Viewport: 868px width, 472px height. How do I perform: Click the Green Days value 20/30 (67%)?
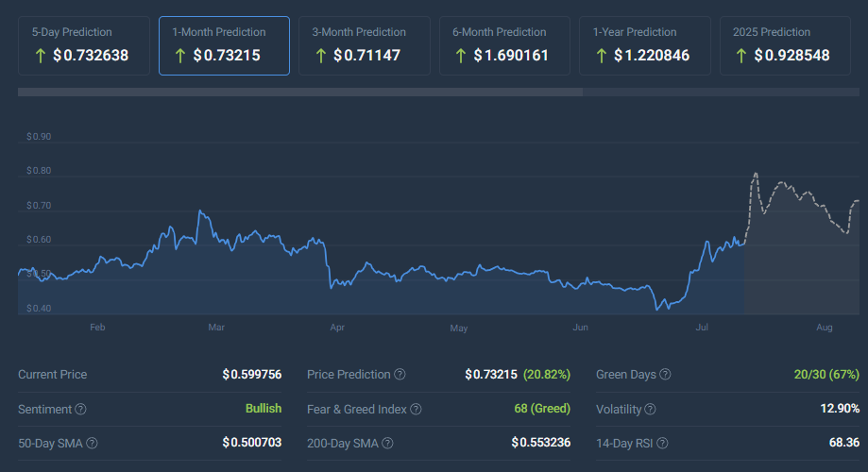(826, 375)
